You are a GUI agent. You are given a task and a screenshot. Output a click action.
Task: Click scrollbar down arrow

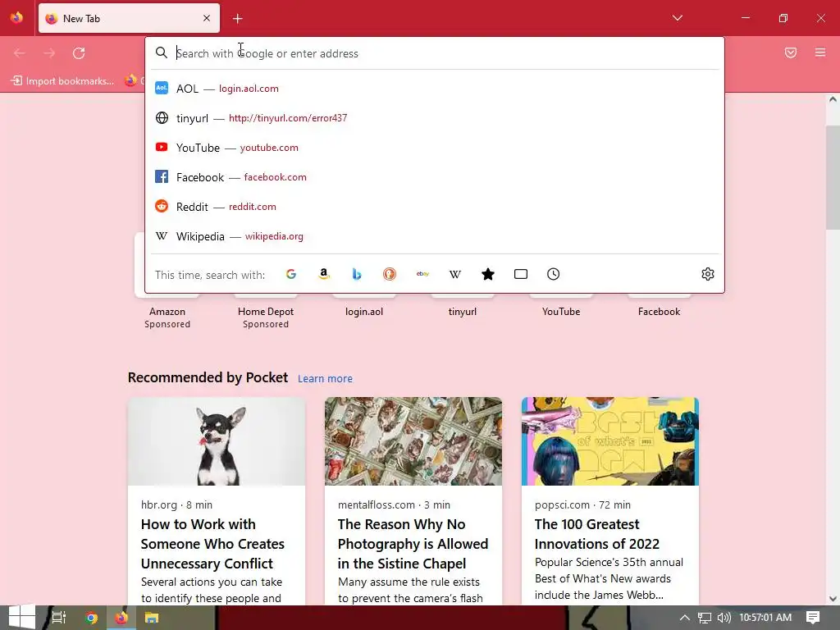click(x=833, y=599)
